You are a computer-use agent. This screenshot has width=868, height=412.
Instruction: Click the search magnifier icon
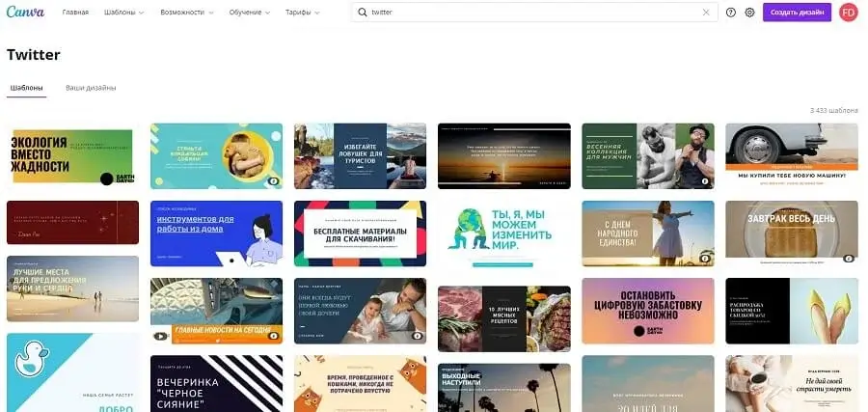coord(362,13)
